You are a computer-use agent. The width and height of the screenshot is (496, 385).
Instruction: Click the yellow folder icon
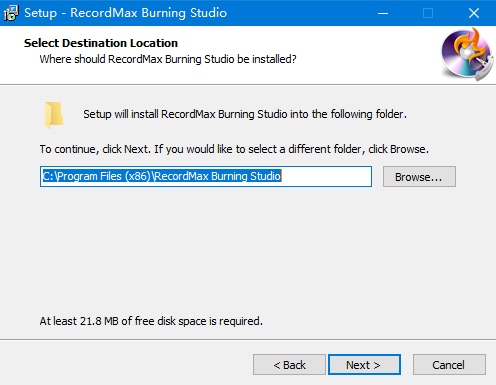click(x=54, y=115)
